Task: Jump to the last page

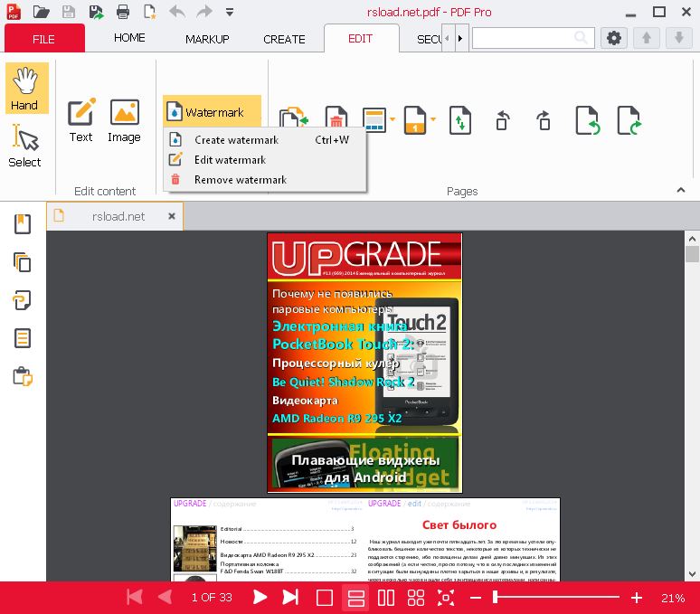Action: (290, 597)
